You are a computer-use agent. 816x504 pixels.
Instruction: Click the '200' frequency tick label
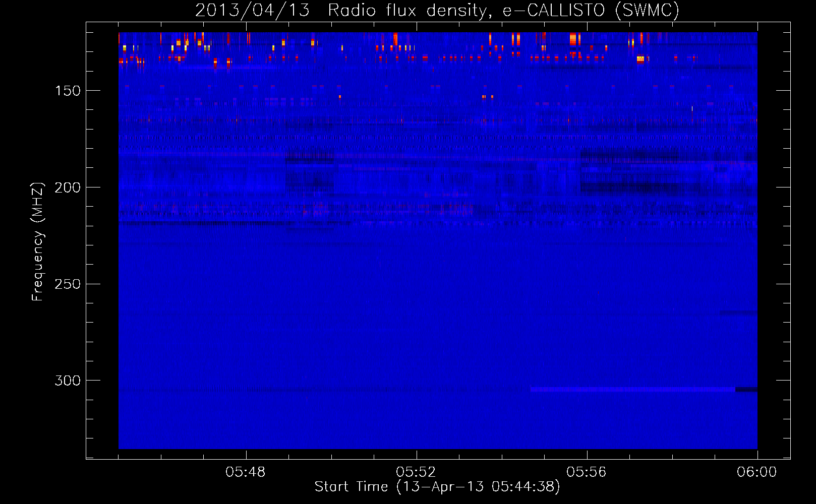pyautogui.click(x=68, y=187)
